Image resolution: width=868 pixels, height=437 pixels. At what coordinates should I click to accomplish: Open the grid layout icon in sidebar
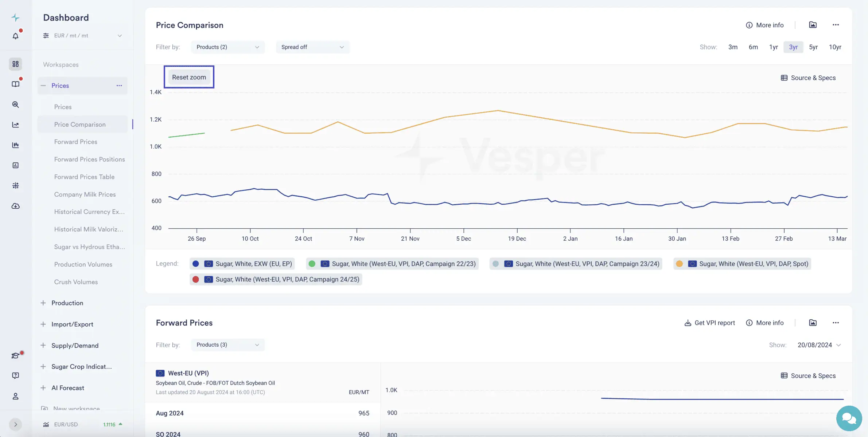coord(15,186)
